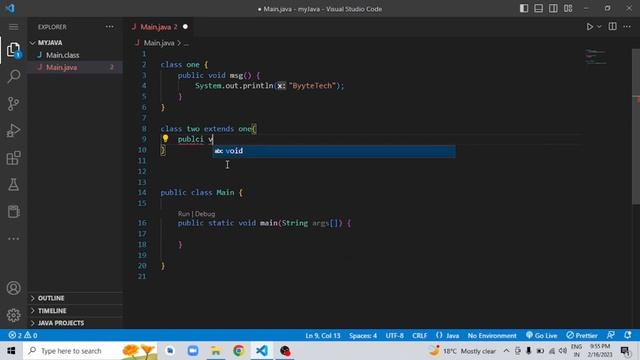Viewport: 640px width, 360px height.
Task: Start Go Live server
Action: point(542,336)
